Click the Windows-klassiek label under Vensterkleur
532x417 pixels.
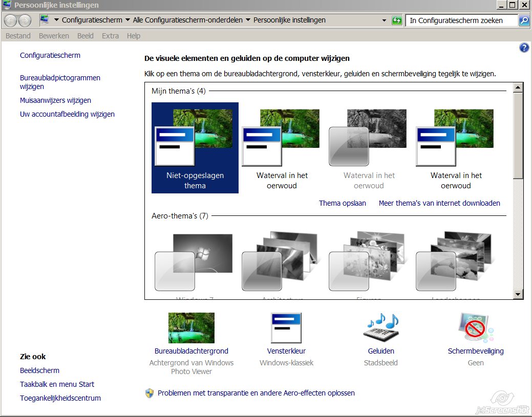click(286, 363)
